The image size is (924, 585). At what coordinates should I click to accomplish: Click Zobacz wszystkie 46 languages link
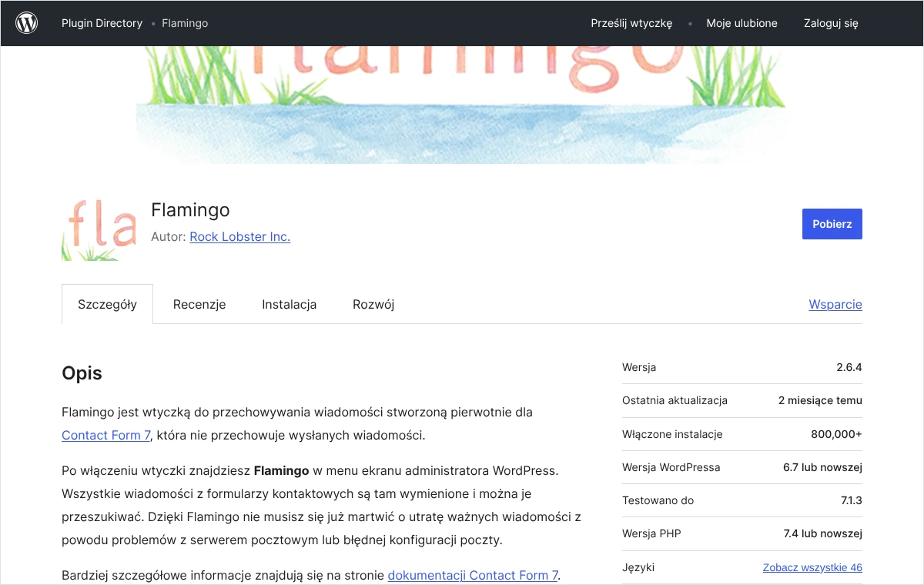(x=812, y=568)
